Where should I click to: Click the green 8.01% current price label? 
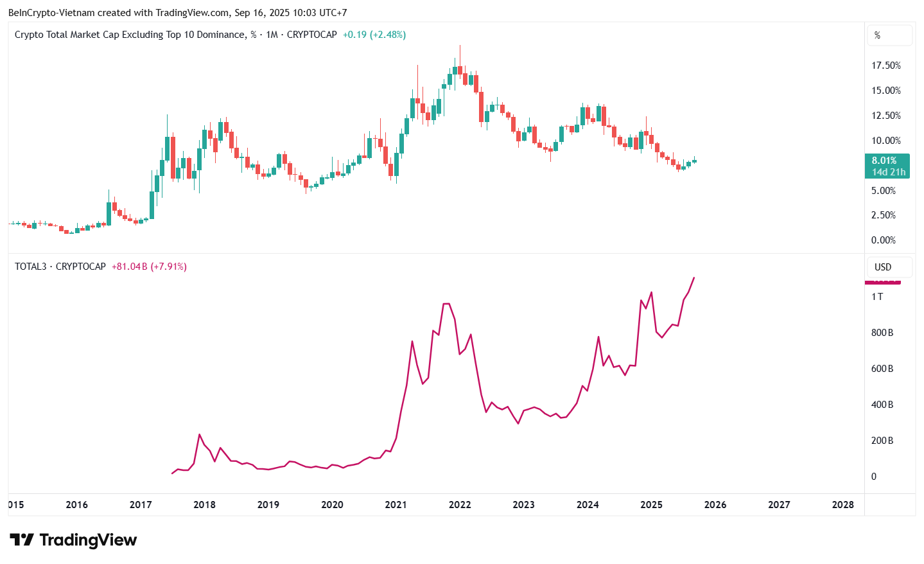point(887,166)
